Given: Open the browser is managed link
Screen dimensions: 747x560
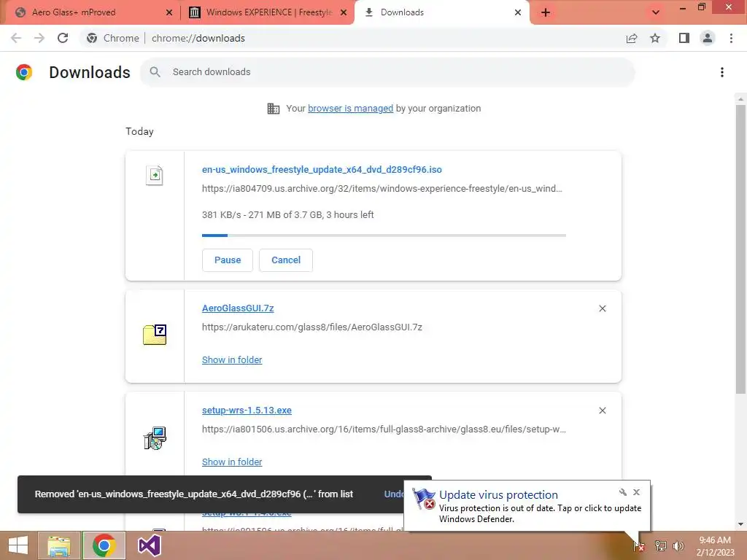Looking at the screenshot, I should [x=351, y=109].
